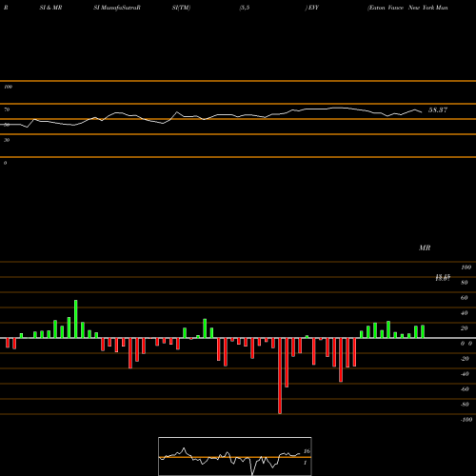Click the -60 axis label in the MR panel
The height and width of the screenshot is (476, 476).
click(465, 389)
